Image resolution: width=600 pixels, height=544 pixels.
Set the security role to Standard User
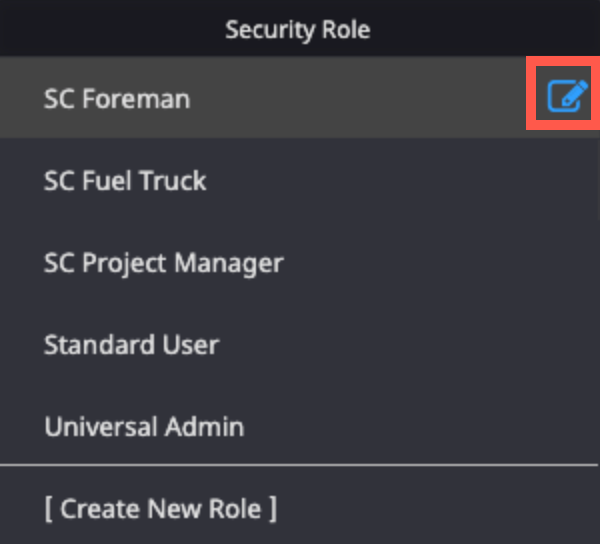298,344
